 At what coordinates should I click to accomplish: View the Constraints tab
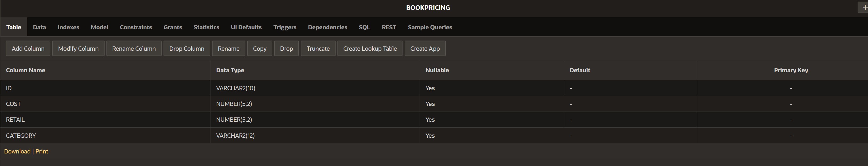coord(136,27)
